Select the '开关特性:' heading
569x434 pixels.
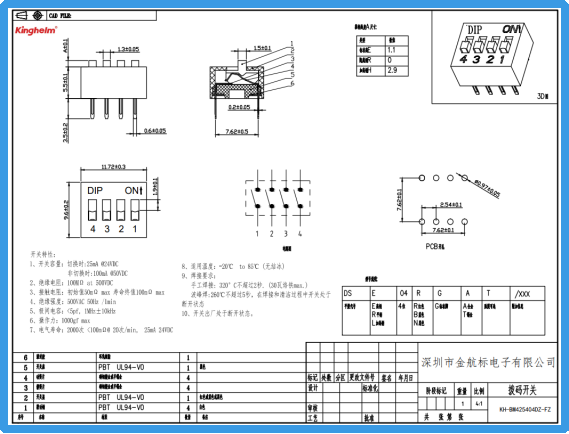[x=43, y=254]
